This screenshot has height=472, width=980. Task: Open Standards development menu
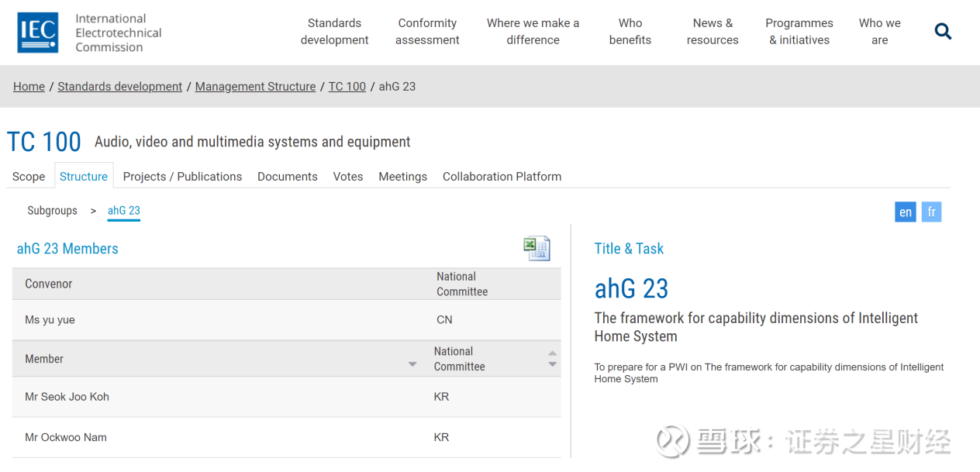[x=334, y=32]
